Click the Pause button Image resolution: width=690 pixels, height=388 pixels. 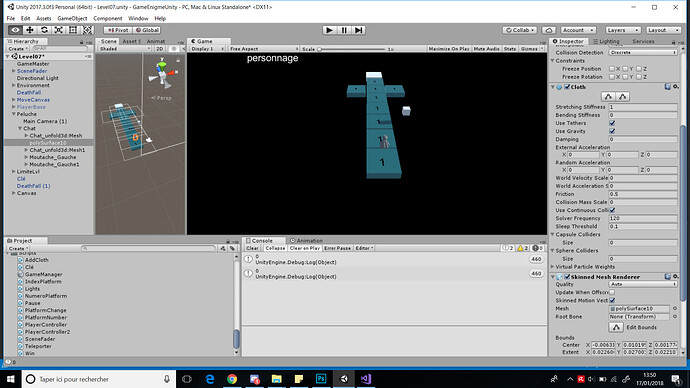coord(344,30)
